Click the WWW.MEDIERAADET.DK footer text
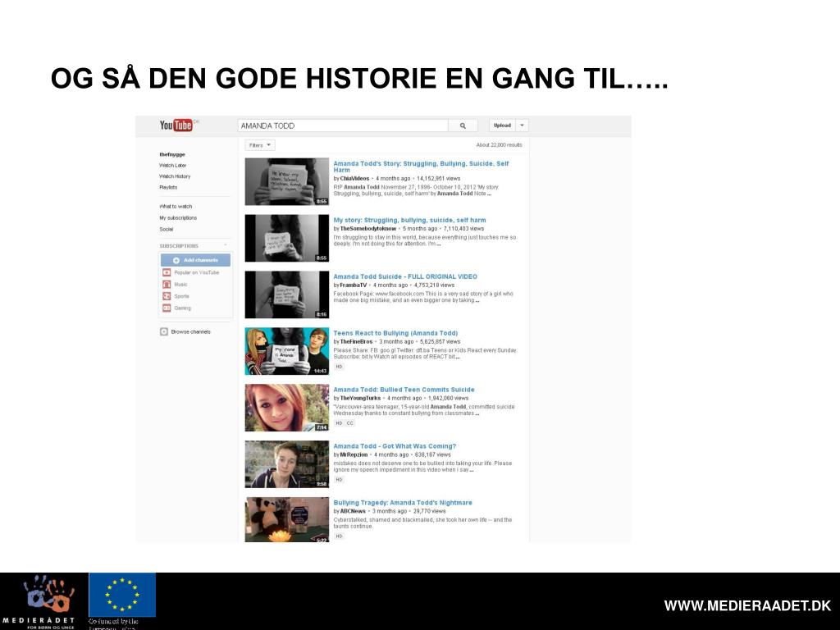Viewport: 840px width, 630px height. (x=747, y=606)
